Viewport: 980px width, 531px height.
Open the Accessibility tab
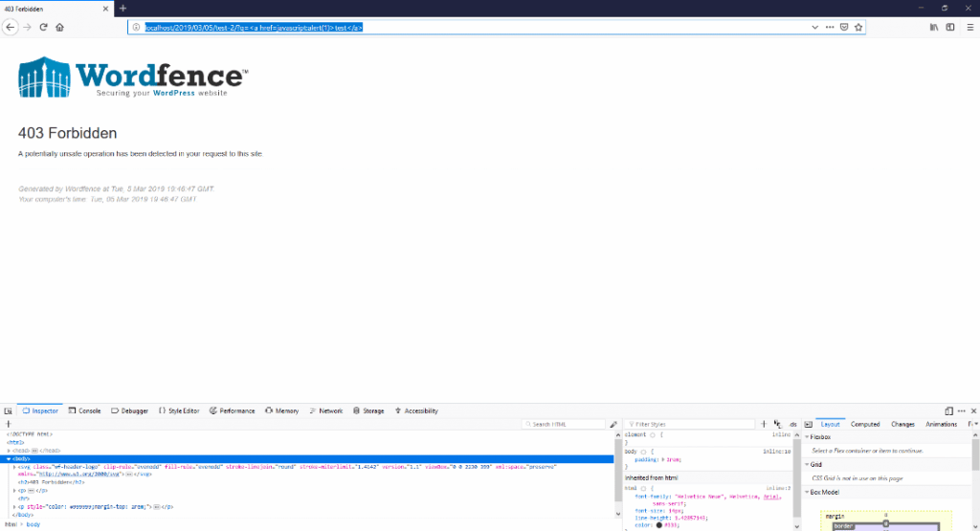coord(416,411)
